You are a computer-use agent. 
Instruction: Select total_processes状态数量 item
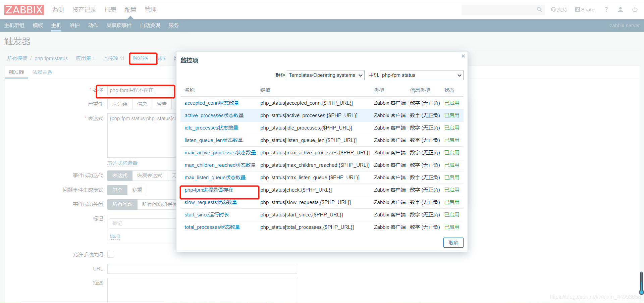click(x=212, y=227)
